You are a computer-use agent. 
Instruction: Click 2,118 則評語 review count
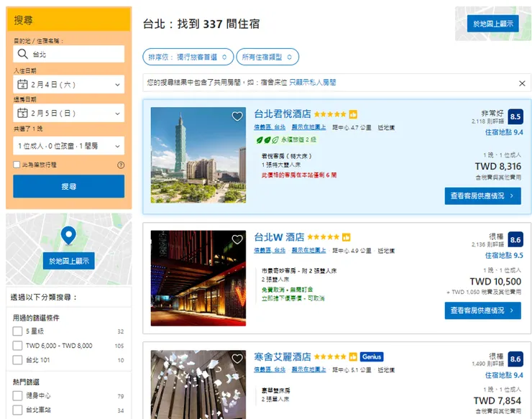coord(487,121)
